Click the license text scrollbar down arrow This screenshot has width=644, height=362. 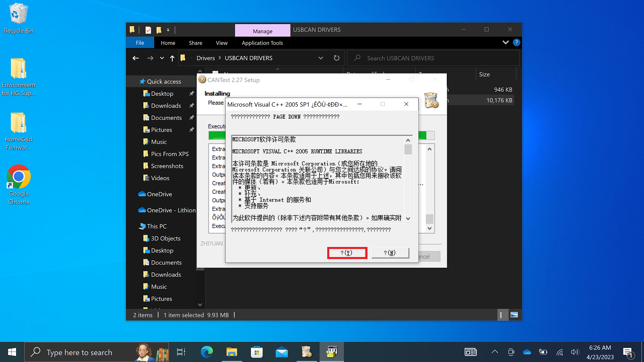tap(408, 218)
